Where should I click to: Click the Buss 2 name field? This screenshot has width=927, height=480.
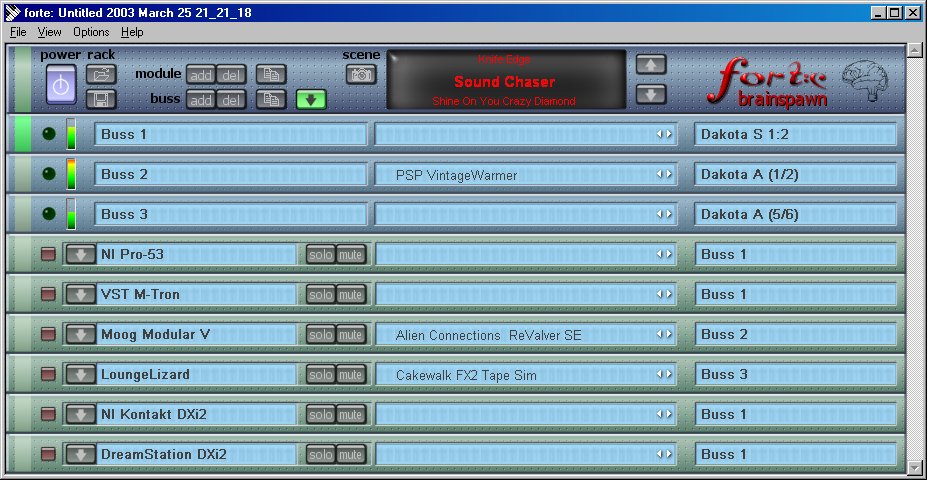pos(230,174)
